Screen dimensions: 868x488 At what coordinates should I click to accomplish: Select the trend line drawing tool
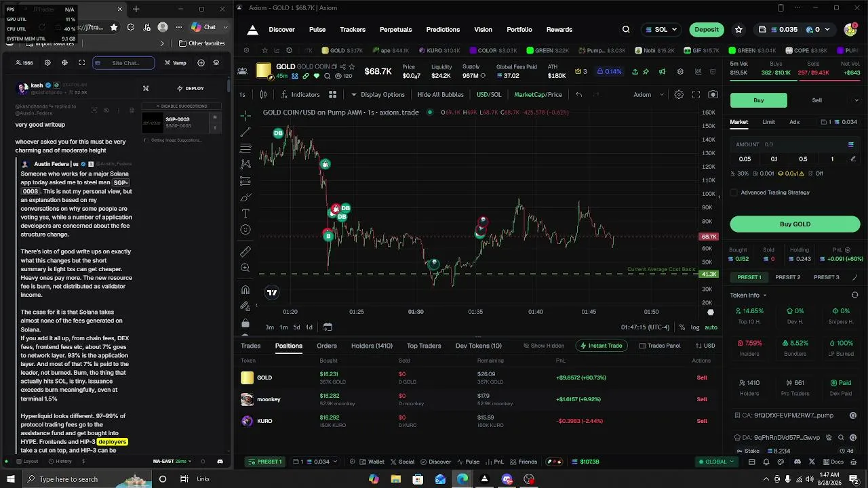pos(245,132)
